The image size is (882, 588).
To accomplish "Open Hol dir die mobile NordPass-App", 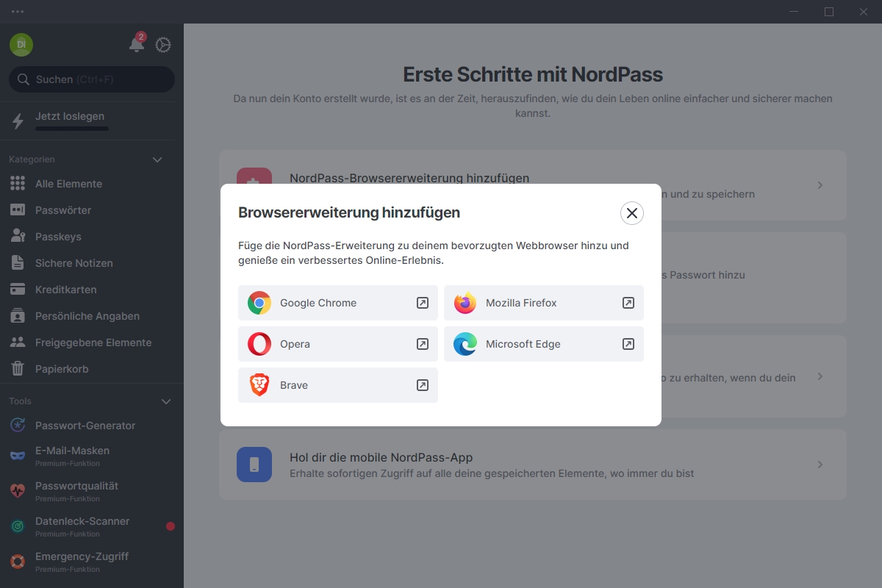I will (533, 465).
